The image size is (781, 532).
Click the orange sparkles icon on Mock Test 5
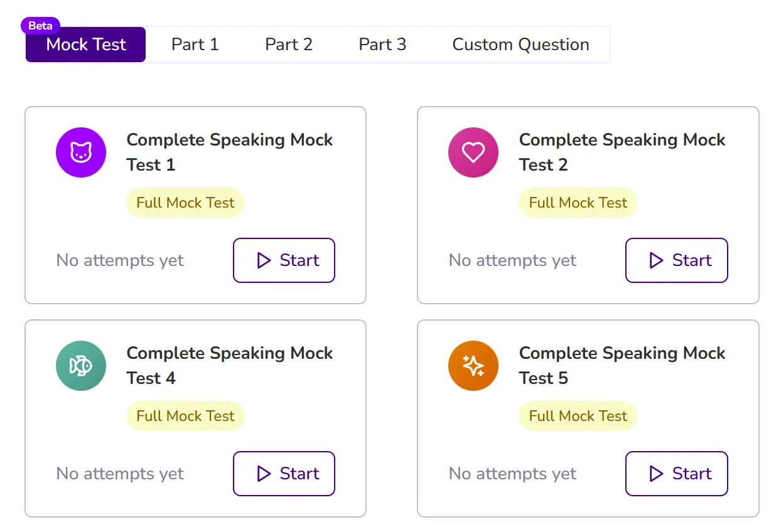(x=473, y=365)
